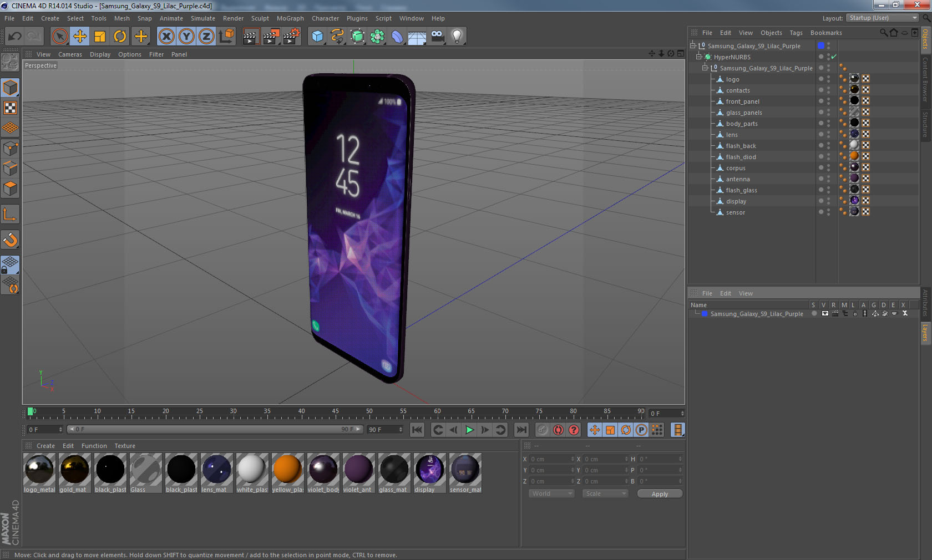Click the display material swatch
The width and height of the screenshot is (932, 560).
click(x=429, y=473)
